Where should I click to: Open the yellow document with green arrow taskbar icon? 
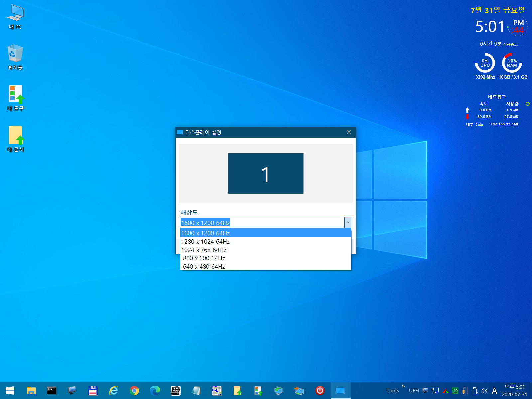237,390
